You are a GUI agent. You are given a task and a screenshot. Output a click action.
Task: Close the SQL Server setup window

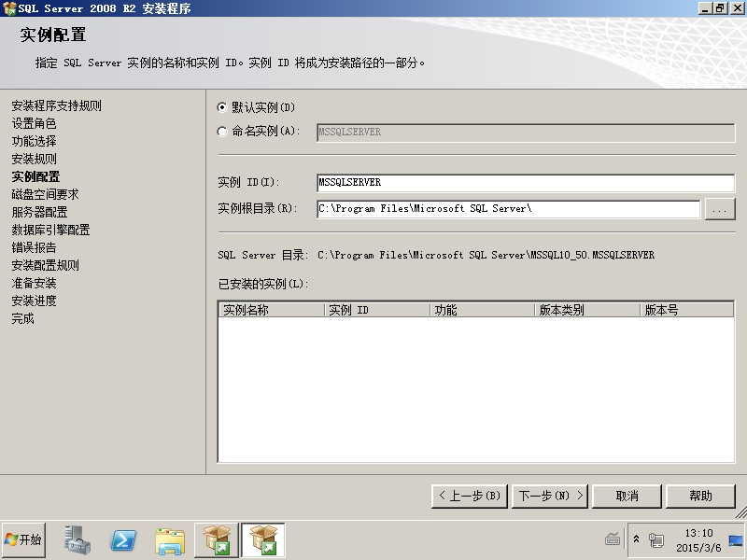(x=737, y=8)
